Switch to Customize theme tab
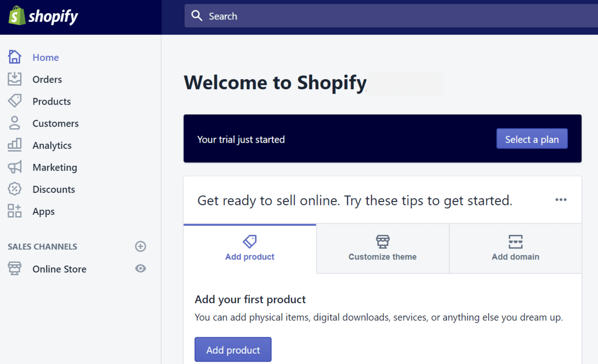598x364 pixels. click(382, 247)
